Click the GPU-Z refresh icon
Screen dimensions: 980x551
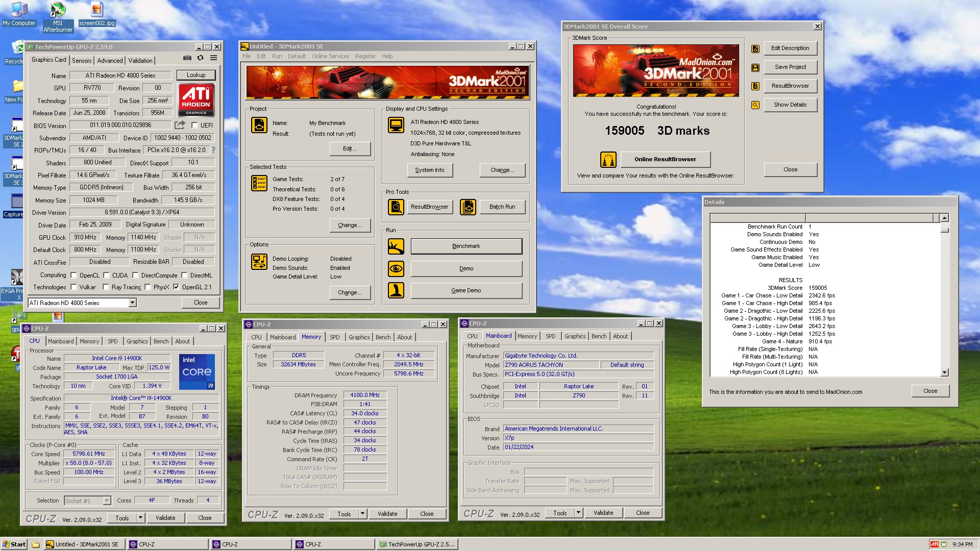pos(200,58)
